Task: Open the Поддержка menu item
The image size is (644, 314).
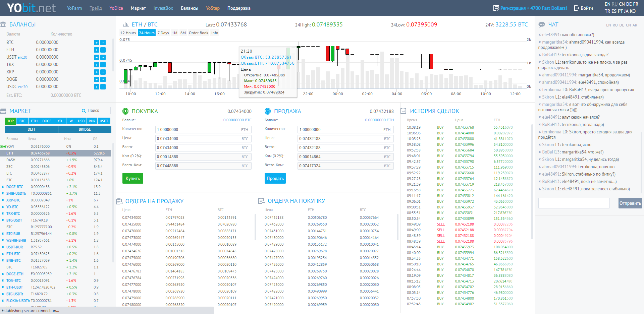Action: [x=238, y=8]
